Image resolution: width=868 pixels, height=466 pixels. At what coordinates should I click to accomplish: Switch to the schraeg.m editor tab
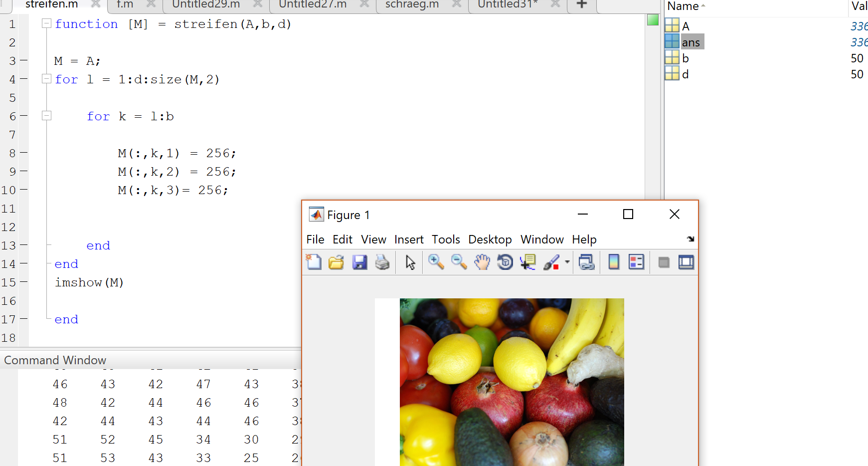coord(412,4)
